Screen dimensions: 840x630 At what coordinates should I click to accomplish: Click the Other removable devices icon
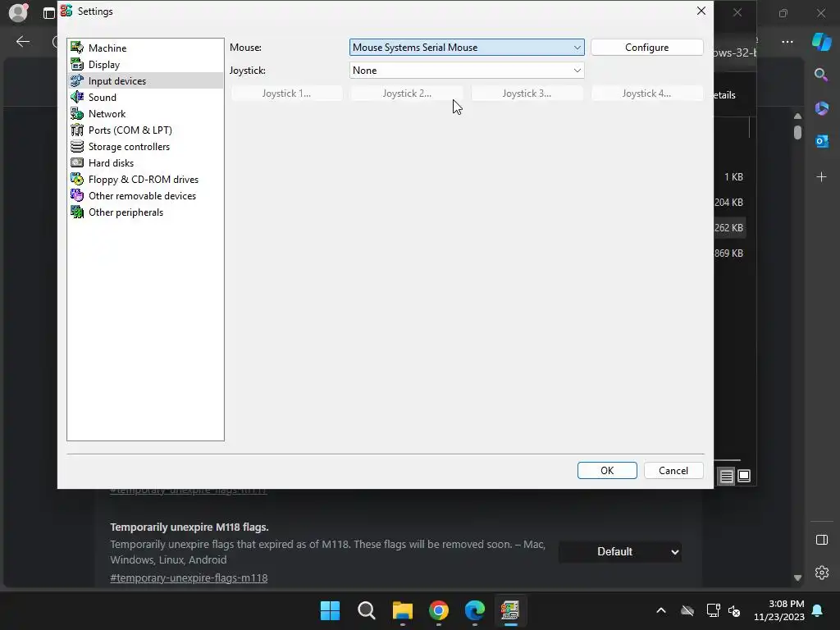pos(77,195)
